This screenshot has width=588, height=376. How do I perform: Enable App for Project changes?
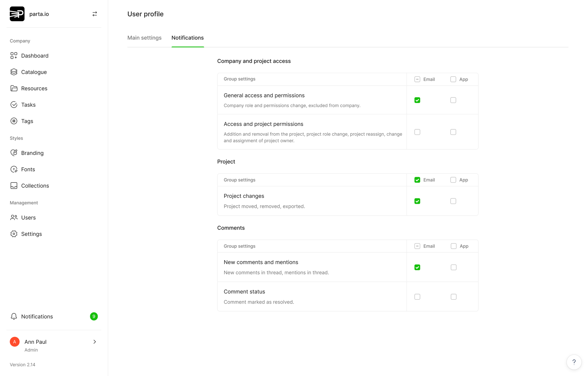pyautogui.click(x=453, y=201)
